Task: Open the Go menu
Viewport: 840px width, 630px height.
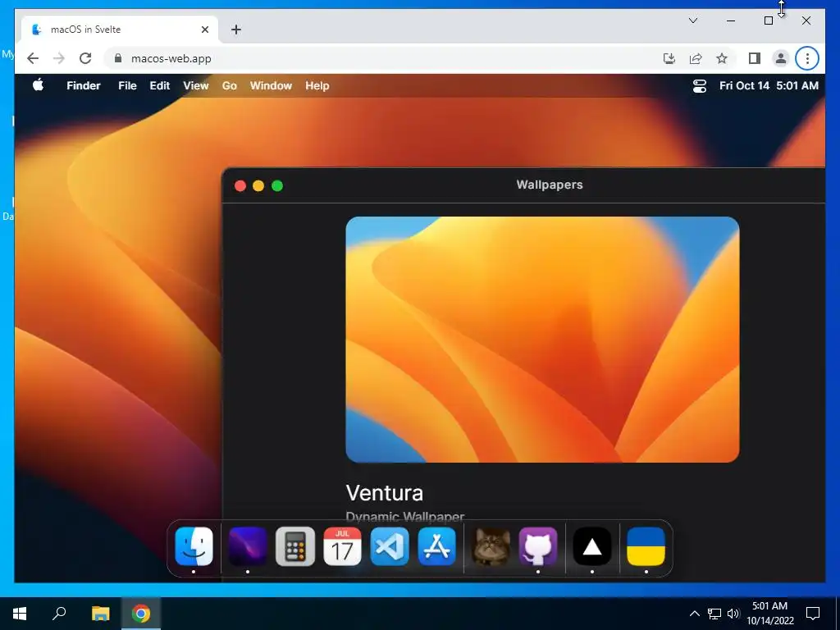Action: click(230, 85)
